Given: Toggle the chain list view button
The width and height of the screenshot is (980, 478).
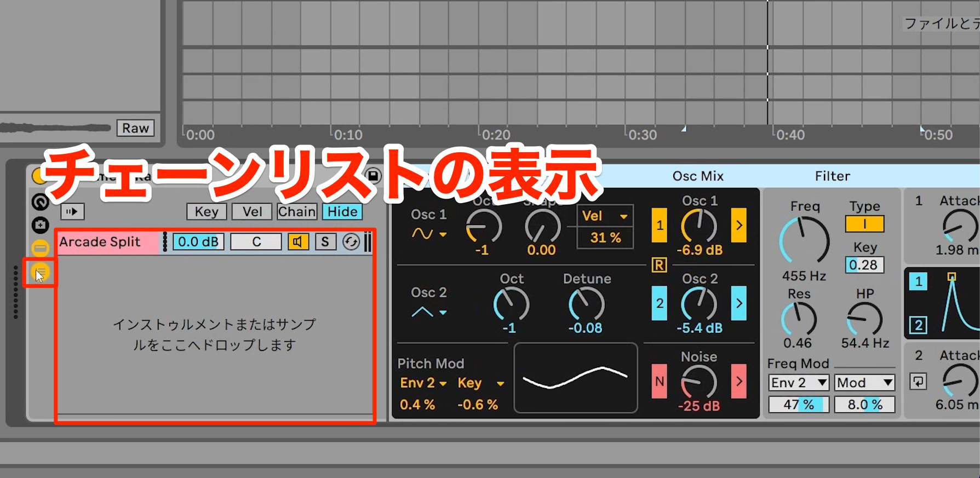Looking at the screenshot, I should (40, 248).
